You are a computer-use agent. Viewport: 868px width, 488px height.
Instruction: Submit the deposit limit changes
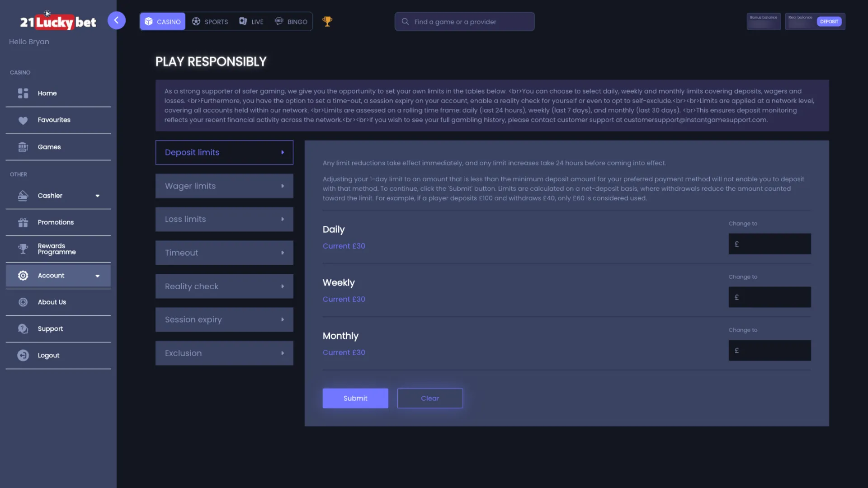355,398
